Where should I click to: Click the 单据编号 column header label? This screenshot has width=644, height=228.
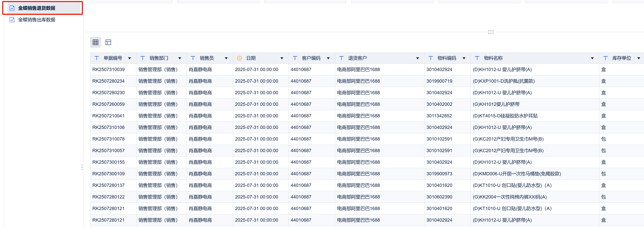pos(113,58)
